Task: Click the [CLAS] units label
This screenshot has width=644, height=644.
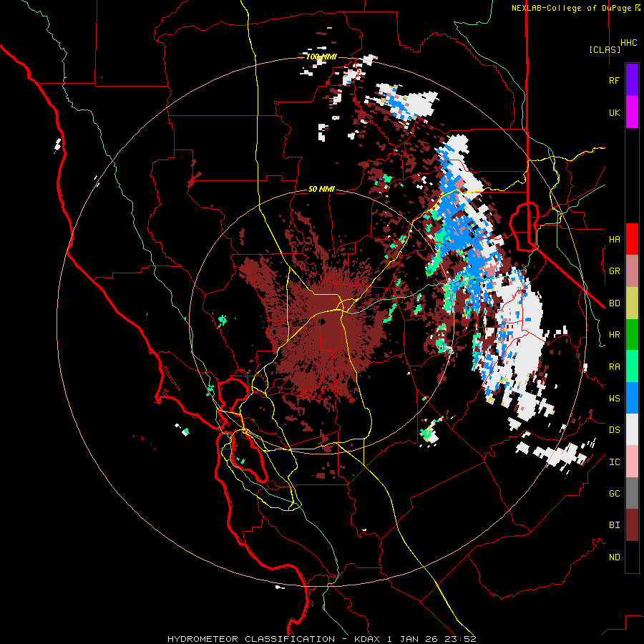Action: point(605,49)
